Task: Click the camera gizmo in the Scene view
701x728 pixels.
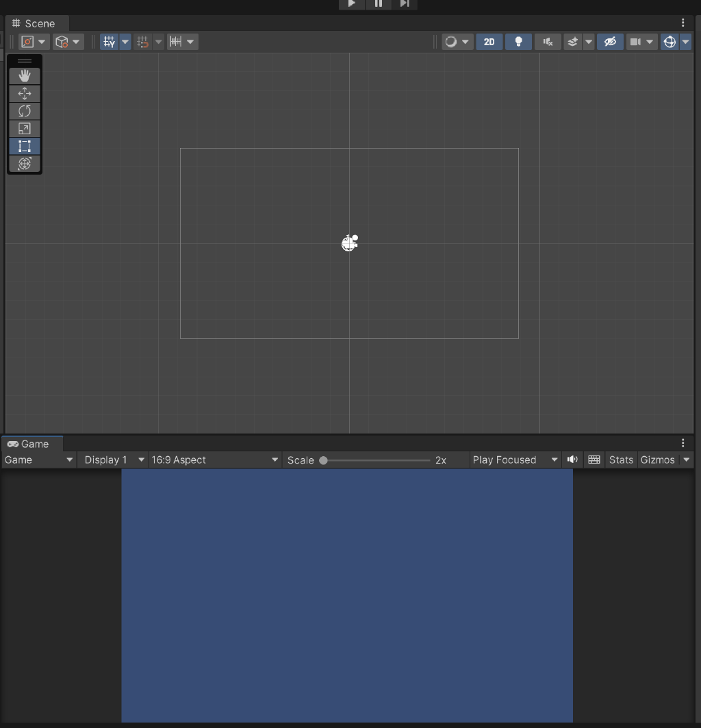Action: [x=350, y=242]
